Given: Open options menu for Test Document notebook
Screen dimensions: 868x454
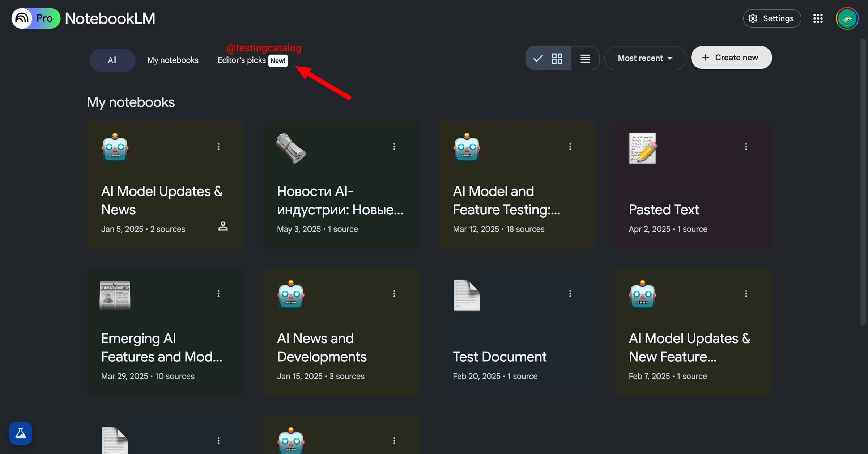Looking at the screenshot, I should pyautogui.click(x=570, y=293).
